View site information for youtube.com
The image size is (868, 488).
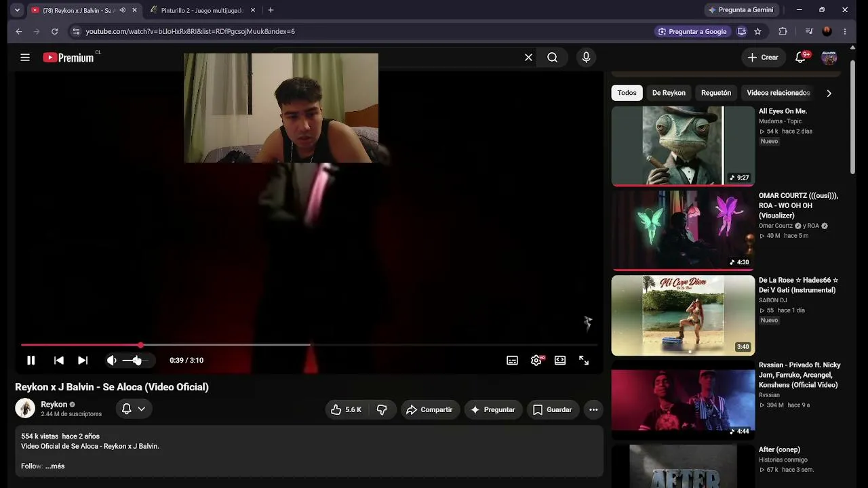click(76, 31)
